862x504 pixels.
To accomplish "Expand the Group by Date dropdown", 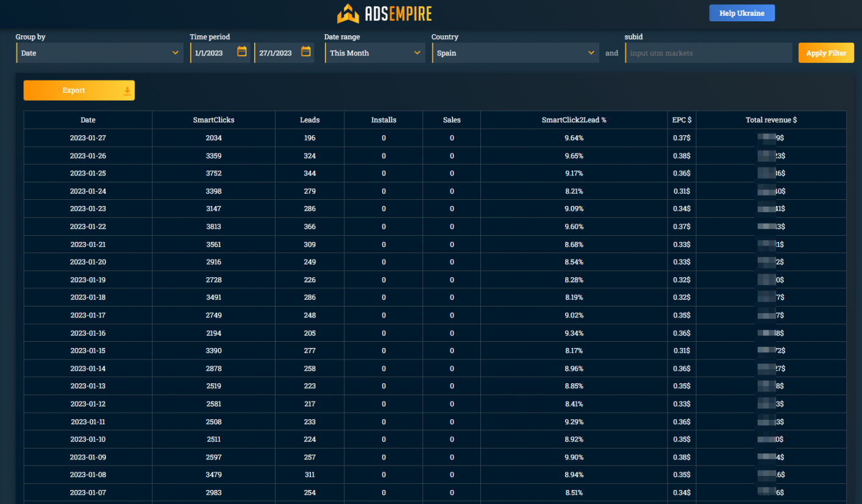I will (x=99, y=53).
